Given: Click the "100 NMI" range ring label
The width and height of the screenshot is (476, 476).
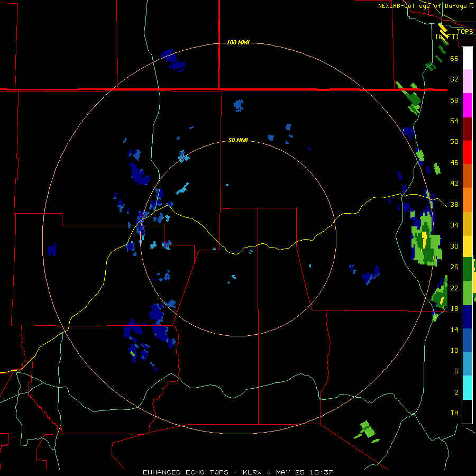Looking at the screenshot, I should coord(238,42).
